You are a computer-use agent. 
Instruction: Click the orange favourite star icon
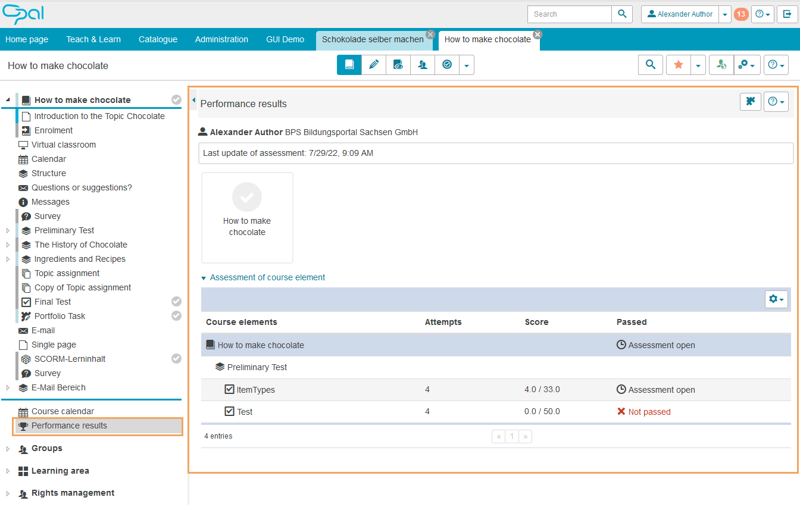click(678, 65)
